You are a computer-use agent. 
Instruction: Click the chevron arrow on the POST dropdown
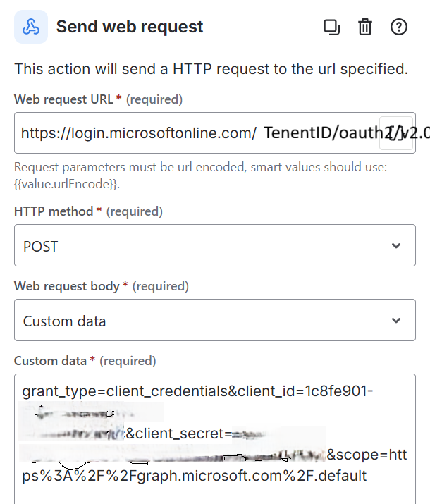pos(396,245)
